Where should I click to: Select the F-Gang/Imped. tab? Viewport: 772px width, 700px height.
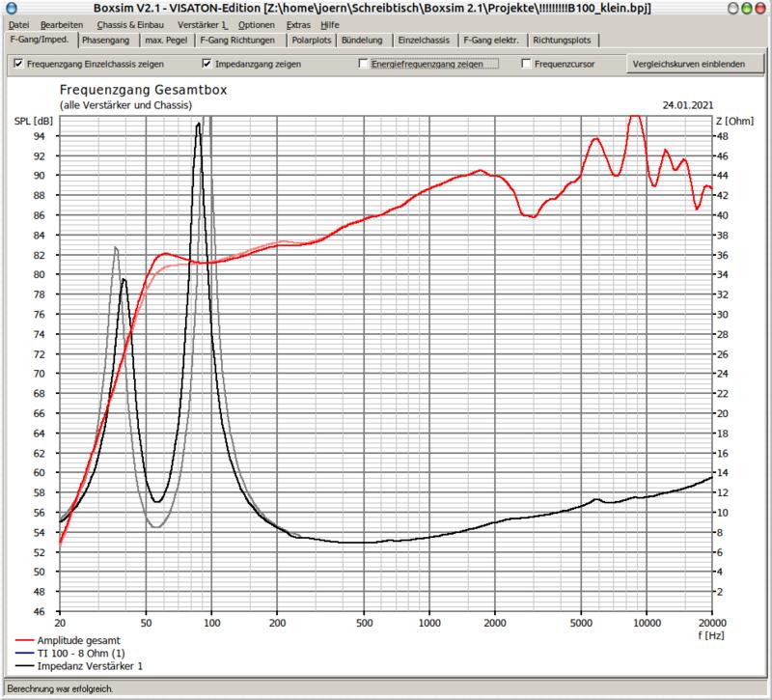[x=41, y=40]
